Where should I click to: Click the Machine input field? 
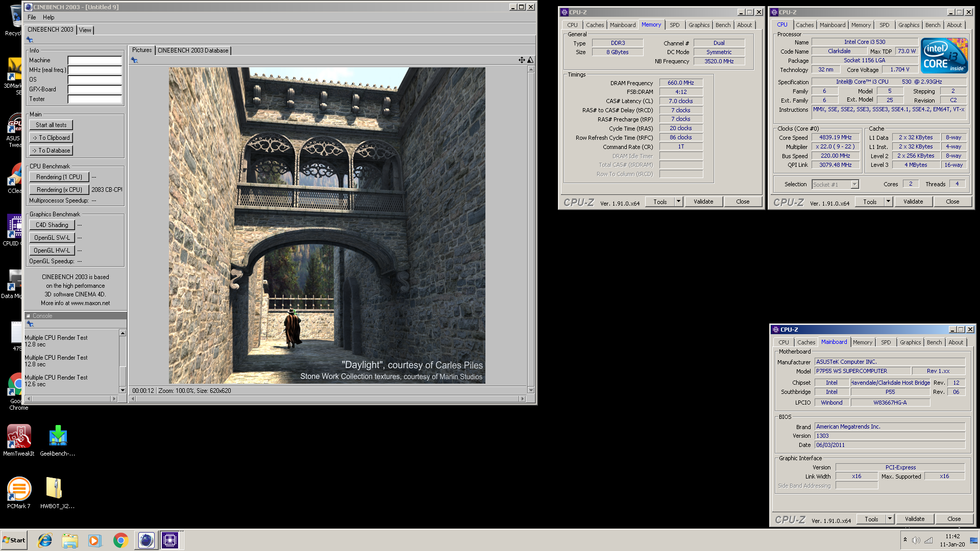pyautogui.click(x=95, y=60)
